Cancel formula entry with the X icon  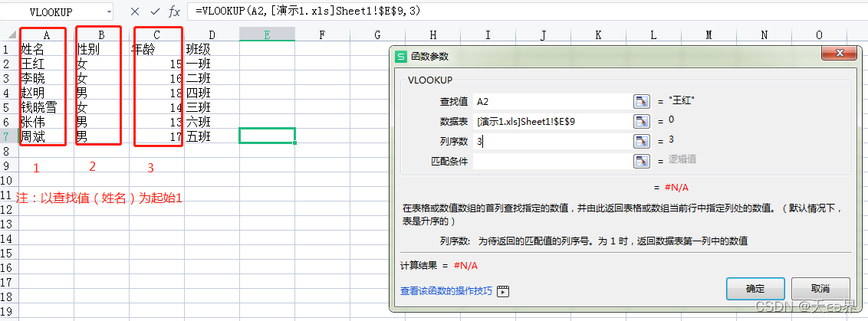tap(134, 11)
